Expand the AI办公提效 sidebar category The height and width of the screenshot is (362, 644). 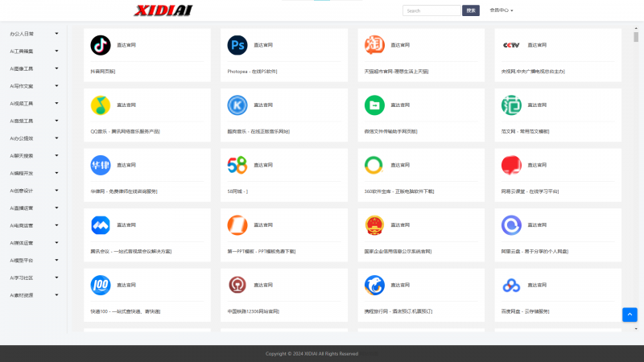(x=34, y=138)
